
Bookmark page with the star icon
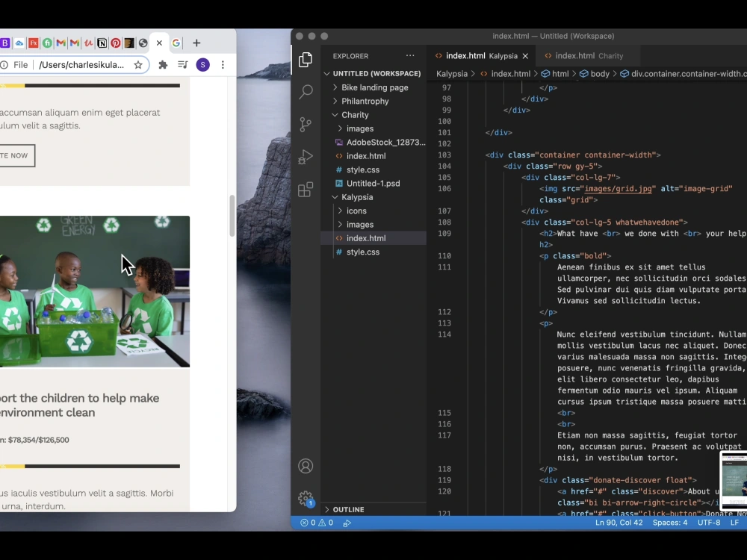click(138, 65)
